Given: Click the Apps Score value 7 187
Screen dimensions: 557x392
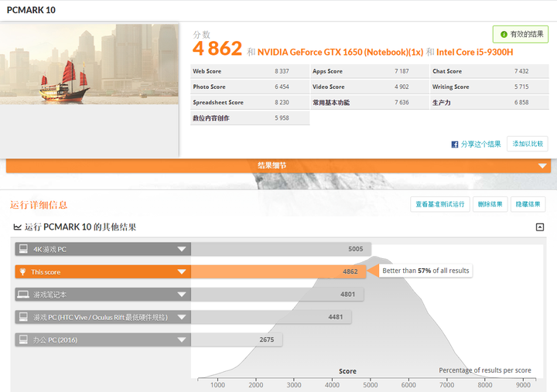Looking at the screenshot, I should point(402,71).
